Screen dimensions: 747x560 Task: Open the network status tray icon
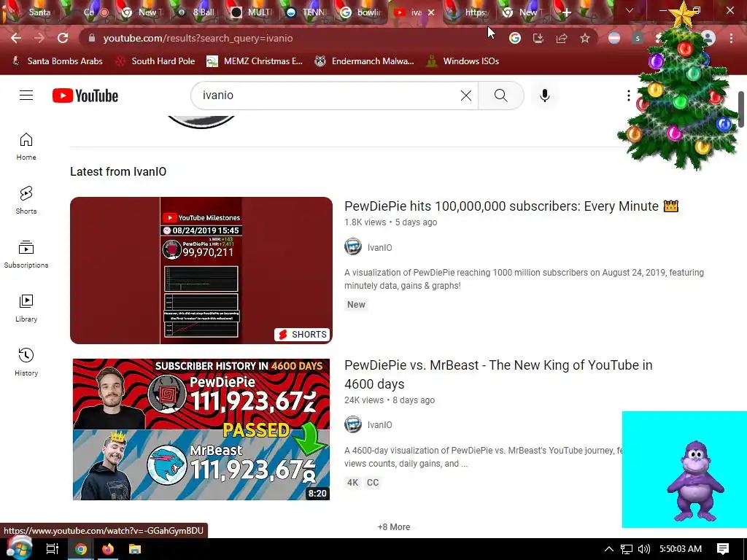[627, 549]
